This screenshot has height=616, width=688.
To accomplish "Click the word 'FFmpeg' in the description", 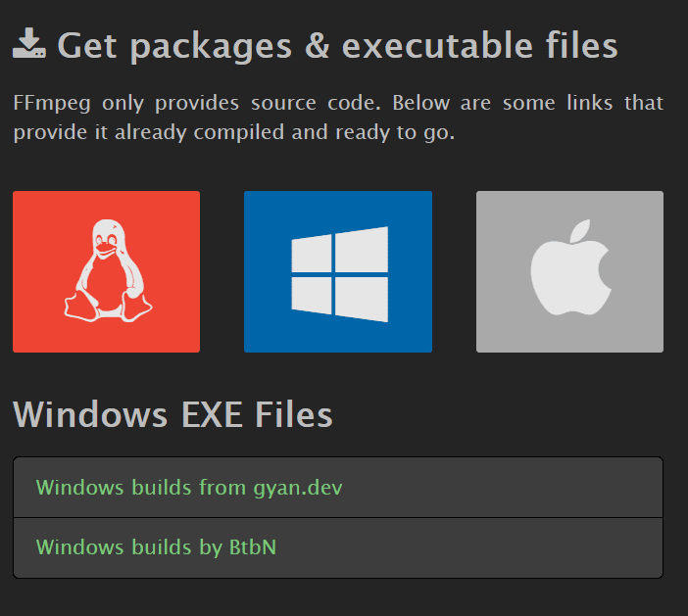I will [x=52, y=104].
